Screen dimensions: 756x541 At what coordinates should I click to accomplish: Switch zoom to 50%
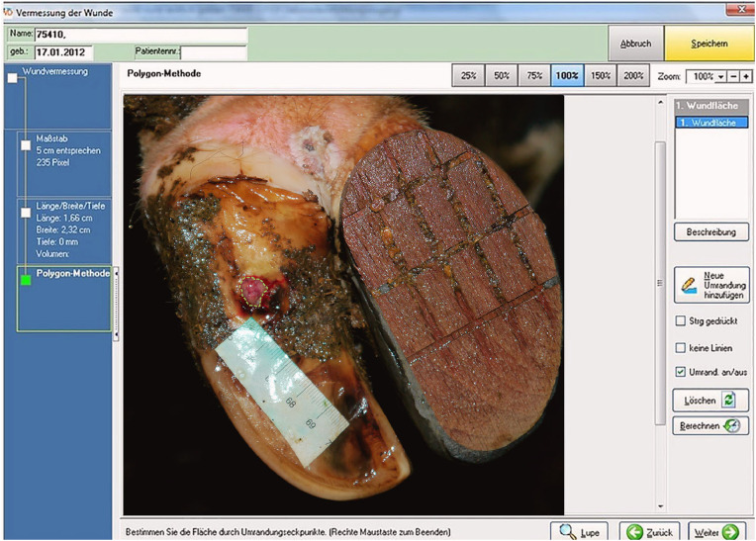point(502,76)
